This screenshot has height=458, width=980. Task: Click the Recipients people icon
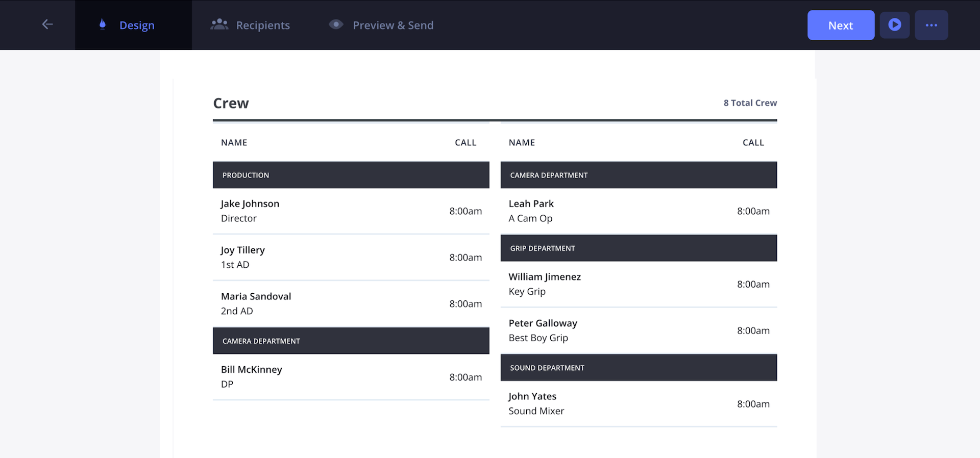pyautogui.click(x=219, y=24)
